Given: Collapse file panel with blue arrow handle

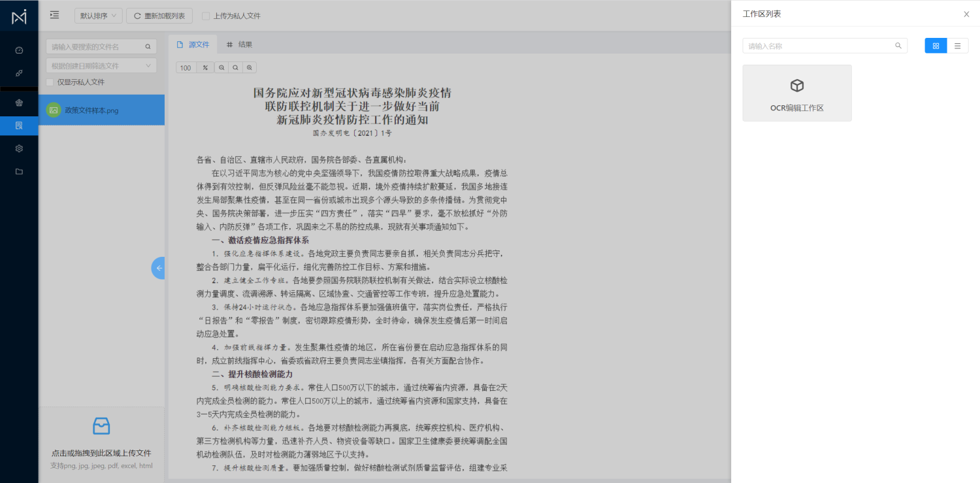Looking at the screenshot, I should [159, 268].
